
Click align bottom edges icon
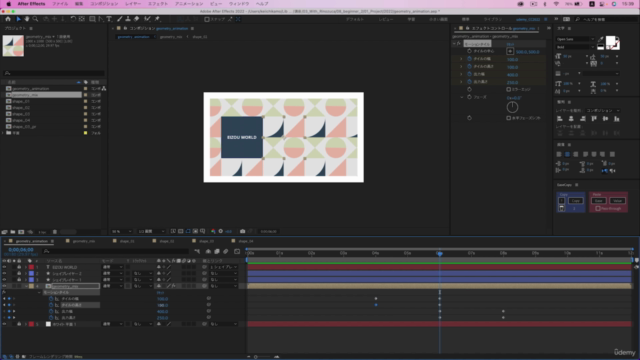617,119
